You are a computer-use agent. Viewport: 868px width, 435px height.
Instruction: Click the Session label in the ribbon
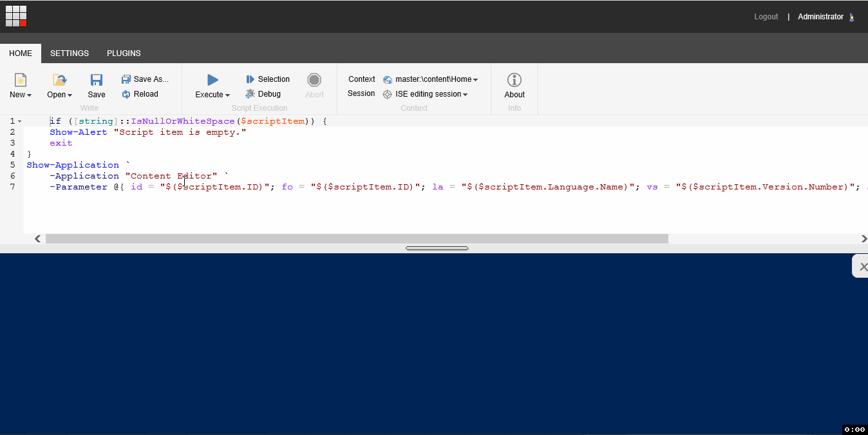361,93
